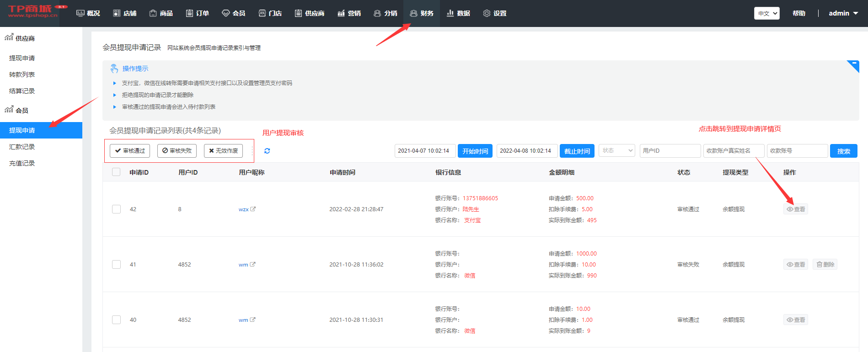This screenshot has width=868, height=352.
Task: Select 汇款记录 in the sidebar
Action: click(x=22, y=147)
